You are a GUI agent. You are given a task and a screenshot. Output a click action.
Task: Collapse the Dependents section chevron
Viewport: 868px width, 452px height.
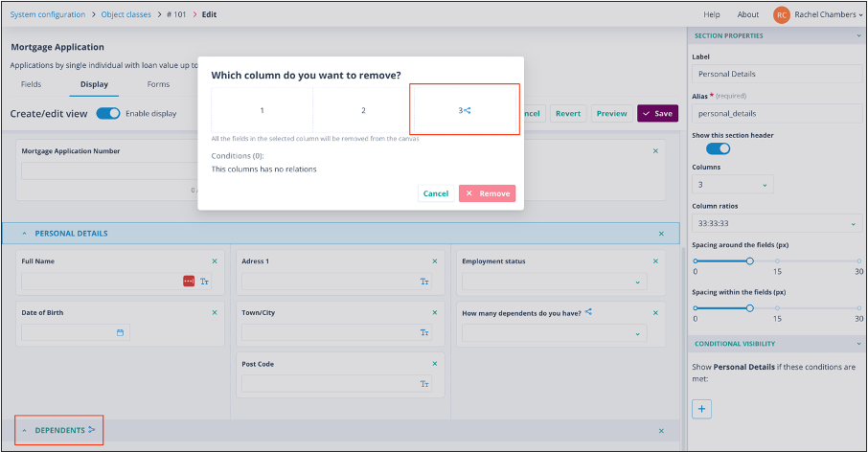coord(24,430)
